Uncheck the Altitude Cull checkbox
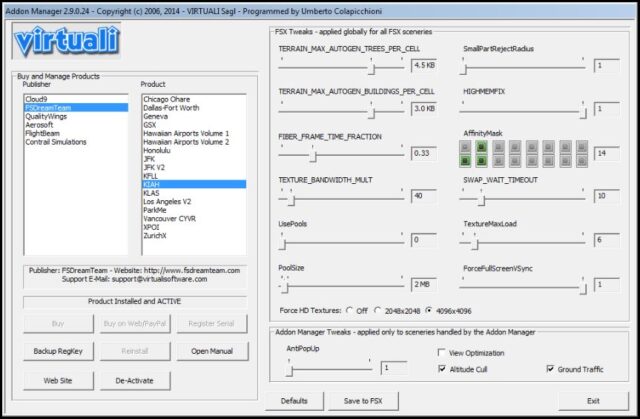Image resolution: width=640 pixels, height=419 pixels. click(441, 369)
